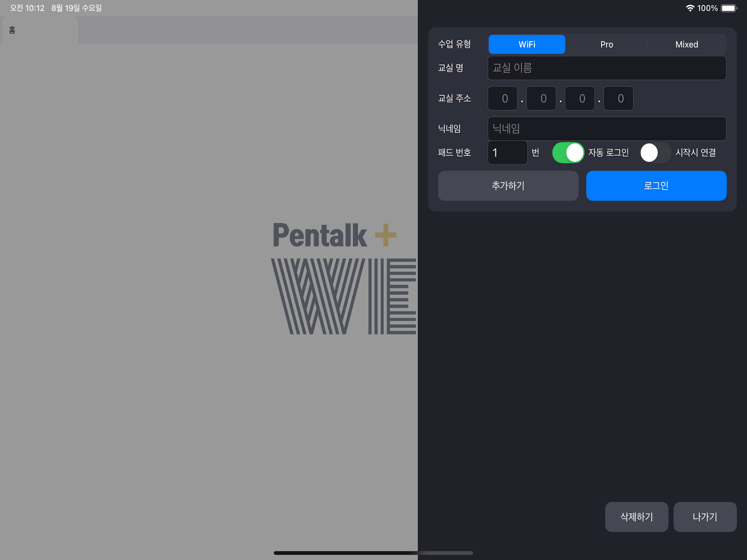Open the 홈 tab
Viewport: 747px width, 560px height.
coord(40,30)
